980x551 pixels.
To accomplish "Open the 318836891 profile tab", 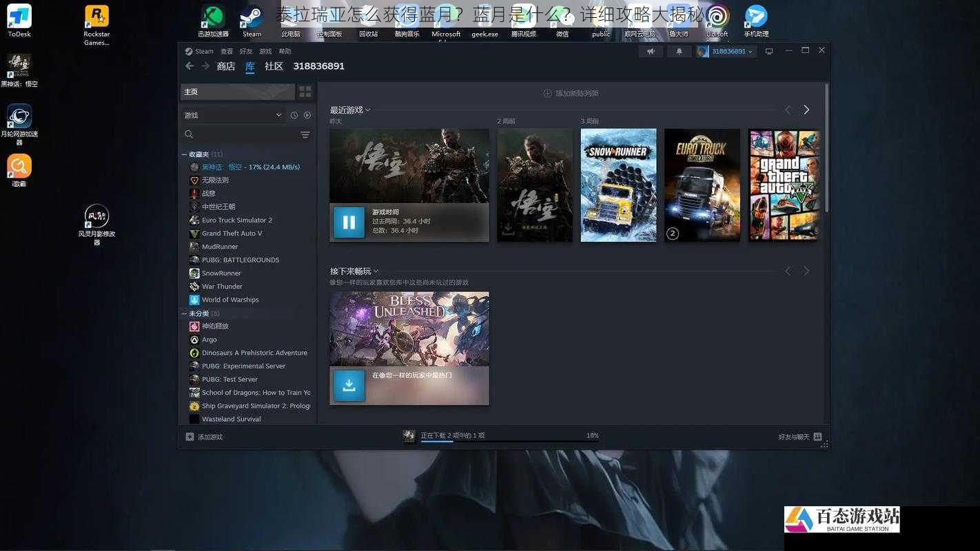I will 318,66.
